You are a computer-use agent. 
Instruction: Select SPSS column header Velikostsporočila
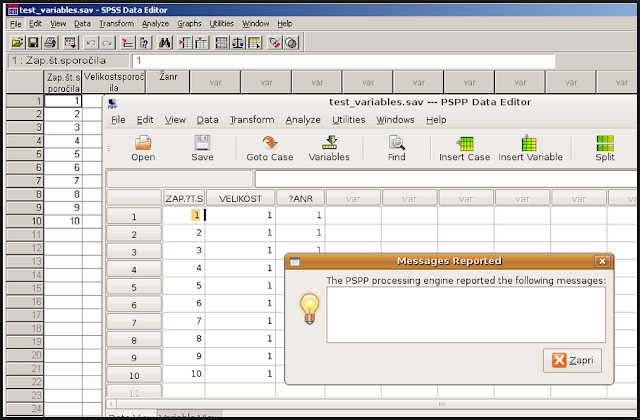click(x=114, y=82)
